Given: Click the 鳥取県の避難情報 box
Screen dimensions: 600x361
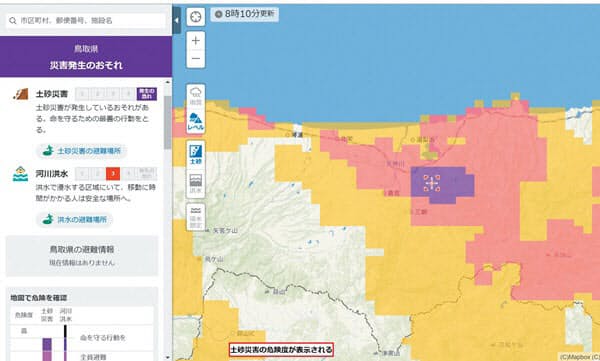Looking at the screenshot, I should pyautogui.click(x=82, y=256).
